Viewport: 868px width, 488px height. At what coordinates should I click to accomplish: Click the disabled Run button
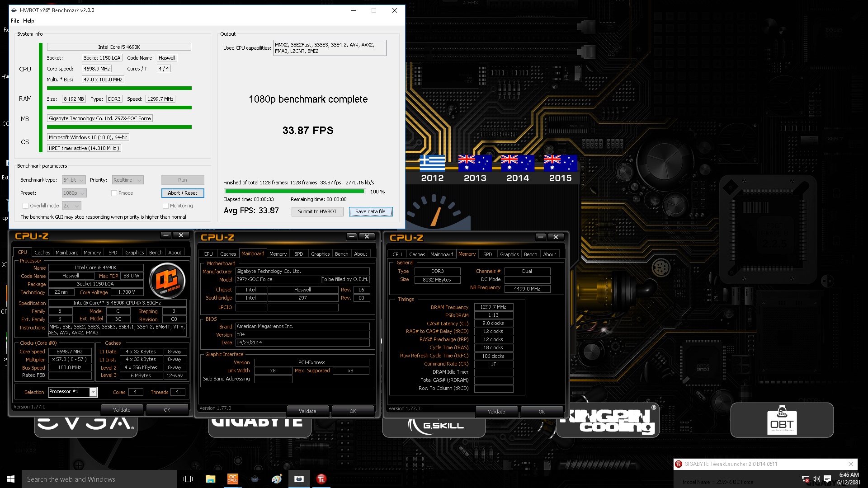click(x=183, y=180)
